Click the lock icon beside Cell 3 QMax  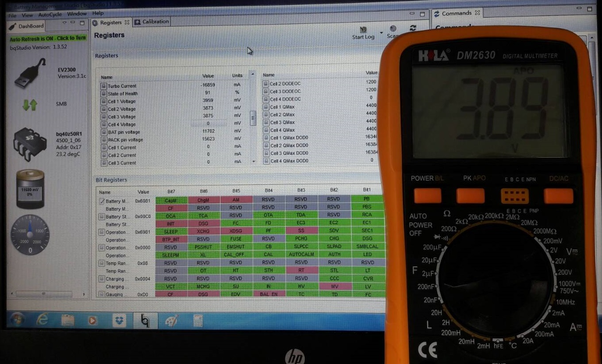[x=266, y=122]
